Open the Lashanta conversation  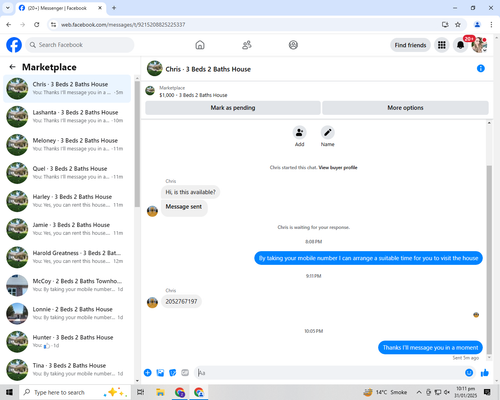point(67,116)
